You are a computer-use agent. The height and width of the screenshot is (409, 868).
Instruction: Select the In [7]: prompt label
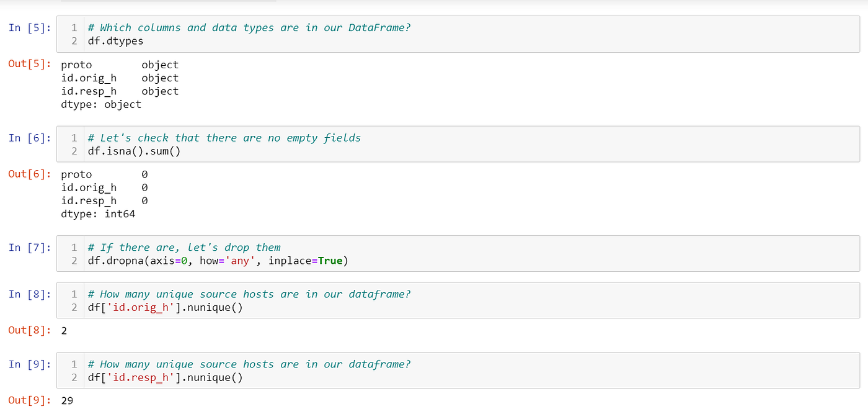30,247
